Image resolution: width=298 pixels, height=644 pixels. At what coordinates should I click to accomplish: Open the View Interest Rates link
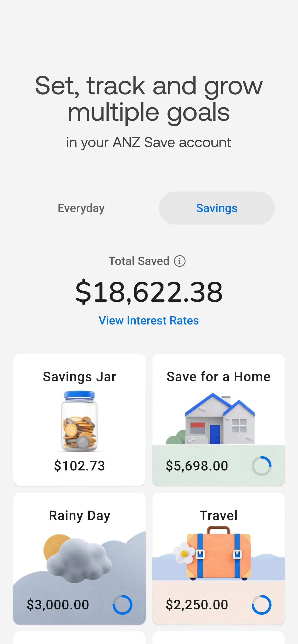tap(149, 321)
